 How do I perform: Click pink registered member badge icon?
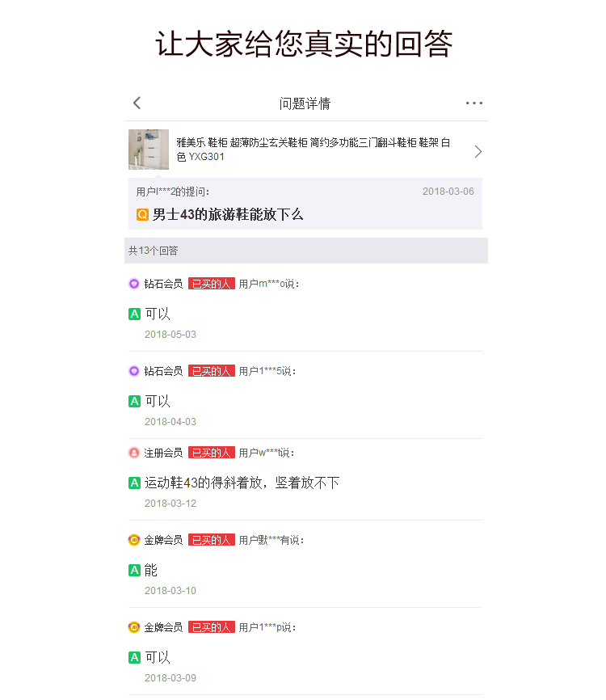click(134, 453)
